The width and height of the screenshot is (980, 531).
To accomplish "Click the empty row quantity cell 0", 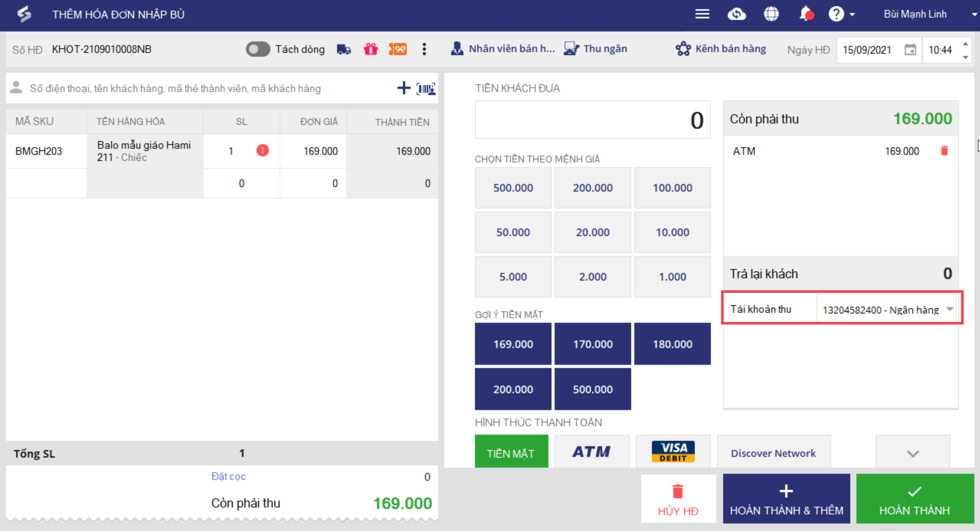I will 242,183.
